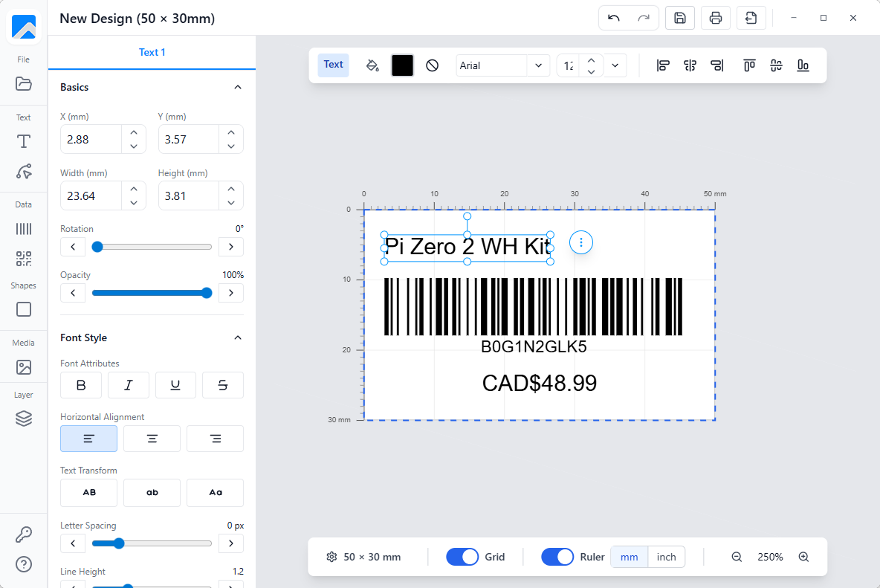Align the text to the top edge
The image size is (880, 588).
[x=750, y=65]
